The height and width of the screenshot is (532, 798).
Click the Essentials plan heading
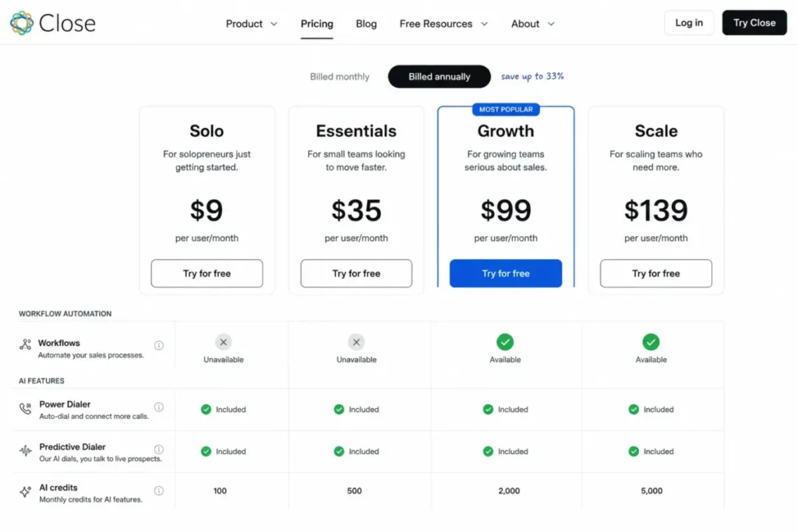[356, 131]
